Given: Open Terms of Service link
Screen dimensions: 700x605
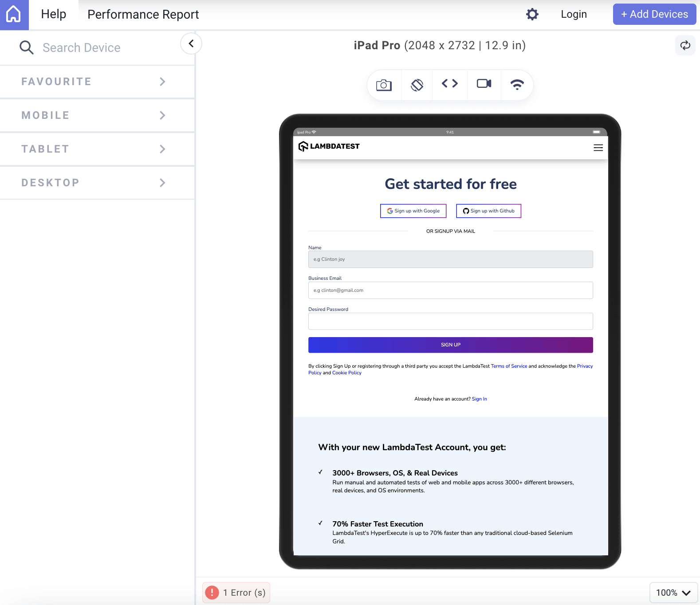Looking at the screenshot, I should 509,366.
